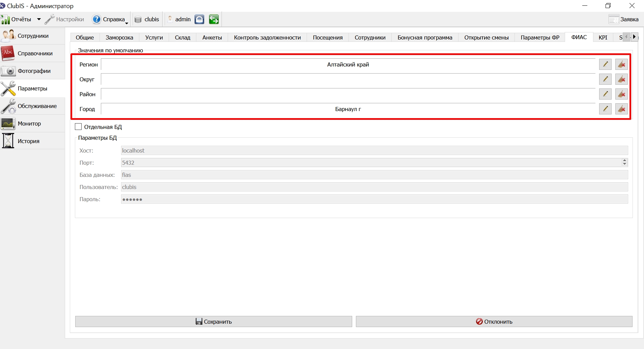The image size is (644, 349).
Task: Edit the Город value with pencil icon
Action: (x=605, y=109)
